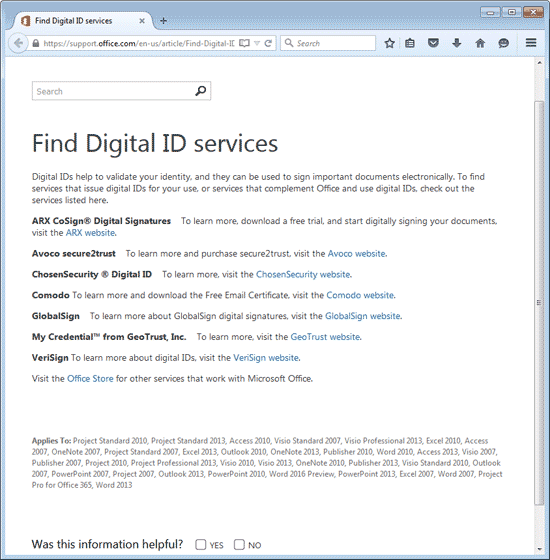The width and height of the screenshot is (550, 560).
Task: Close the browser window
Action: click(x=533, y=12)
